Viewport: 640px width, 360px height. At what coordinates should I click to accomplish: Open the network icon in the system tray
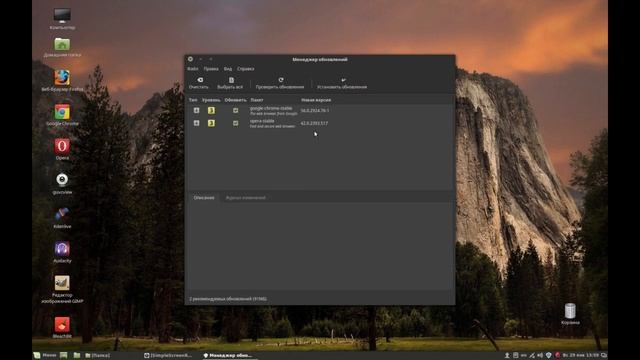[x=532, y=356]
